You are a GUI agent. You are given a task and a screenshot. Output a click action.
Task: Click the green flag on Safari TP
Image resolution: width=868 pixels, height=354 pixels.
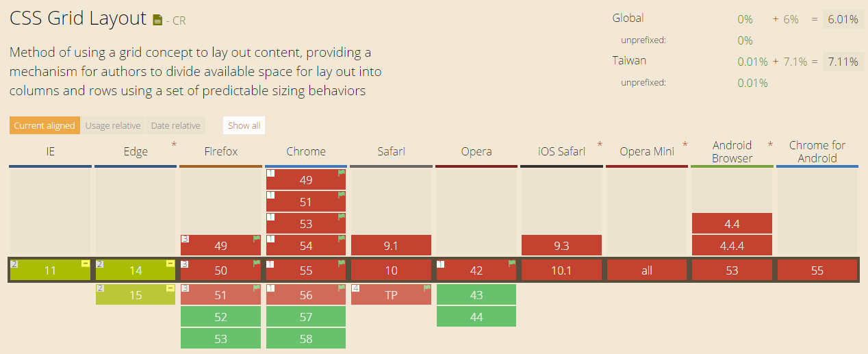(x=427, y=288)
